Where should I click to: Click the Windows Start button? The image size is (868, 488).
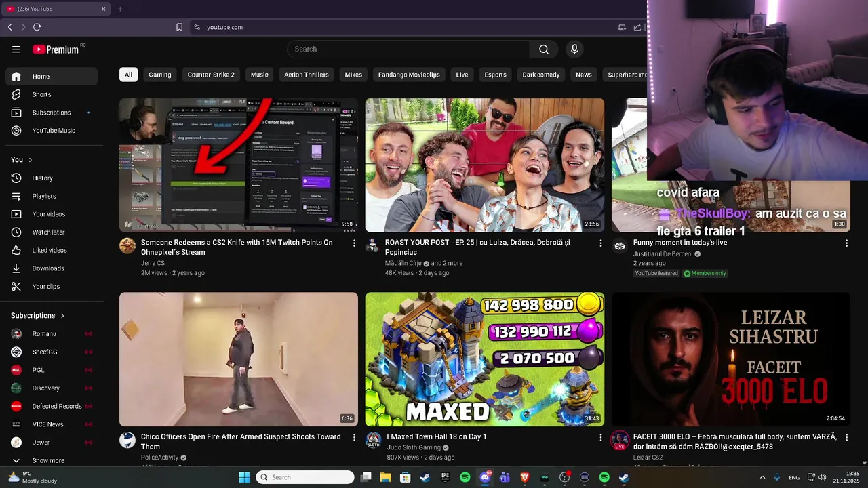click(244, 477)
